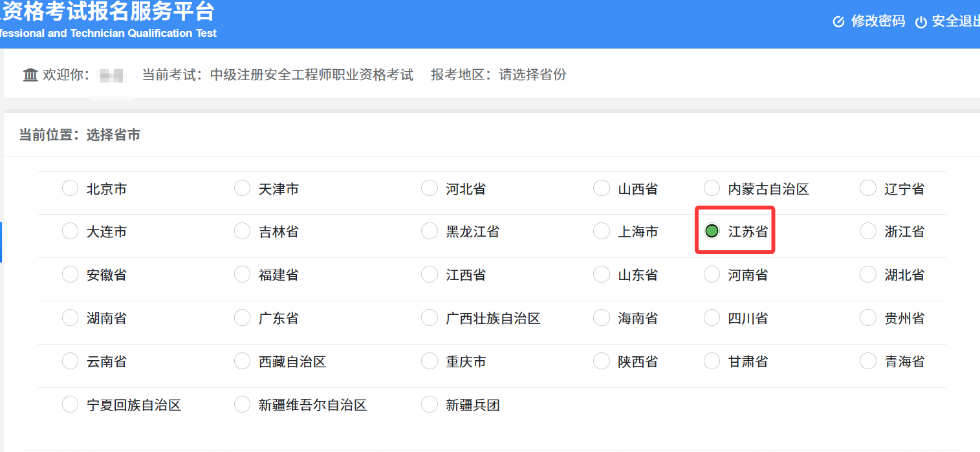
Task: Click the 修改密码 edit icon
Action: pyautogui.click(x=838, y=21)
